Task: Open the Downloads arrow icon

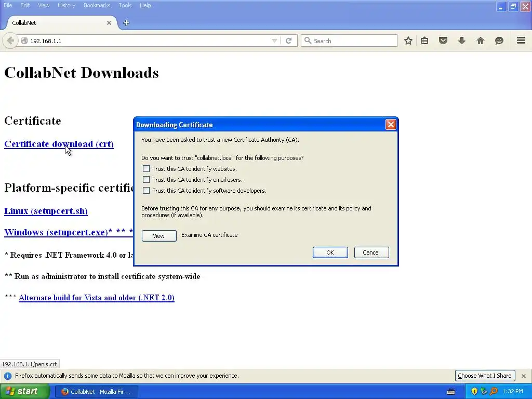Action: 462,41
